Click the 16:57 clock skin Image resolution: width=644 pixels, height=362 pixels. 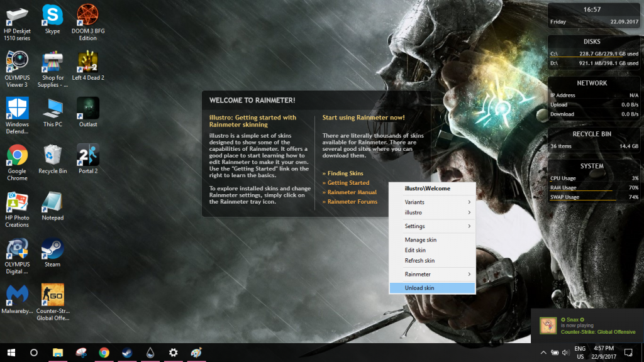click(x=592, y=9)
